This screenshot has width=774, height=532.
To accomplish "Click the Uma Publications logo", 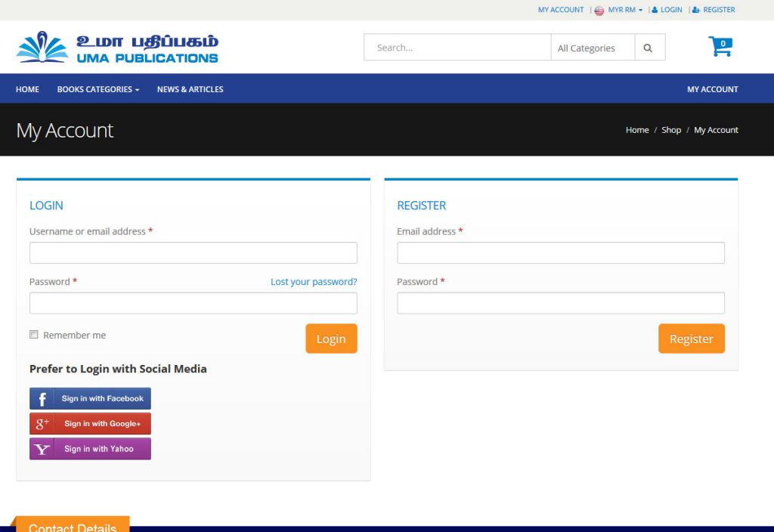I will coord(117,47).
